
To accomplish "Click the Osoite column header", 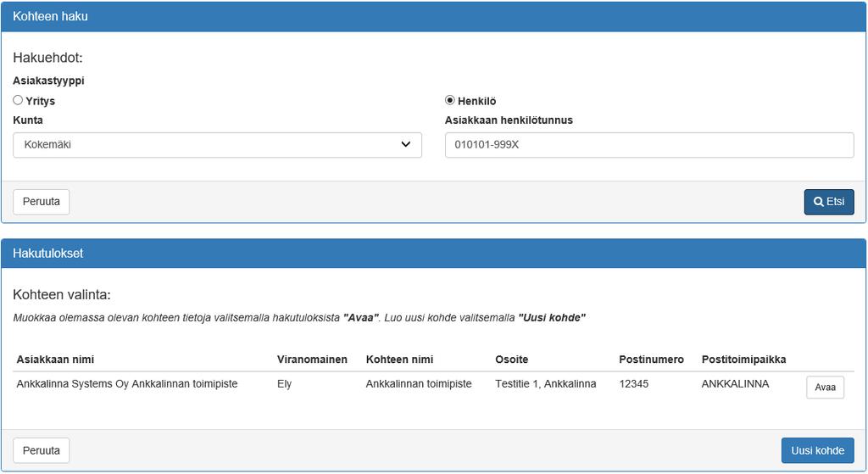I will 511,360.
